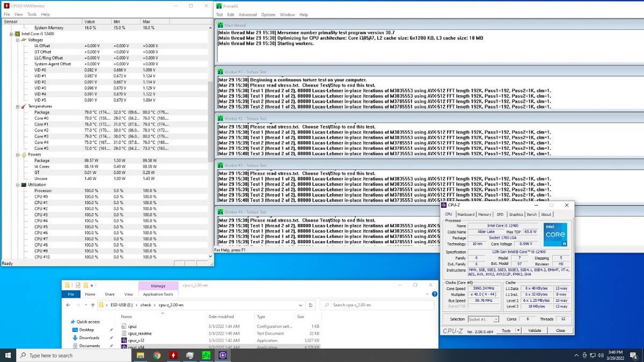Collapse the Intel Core i5 12400 node
This screenshot has width=644, height=362.
(x=11, y=33)
